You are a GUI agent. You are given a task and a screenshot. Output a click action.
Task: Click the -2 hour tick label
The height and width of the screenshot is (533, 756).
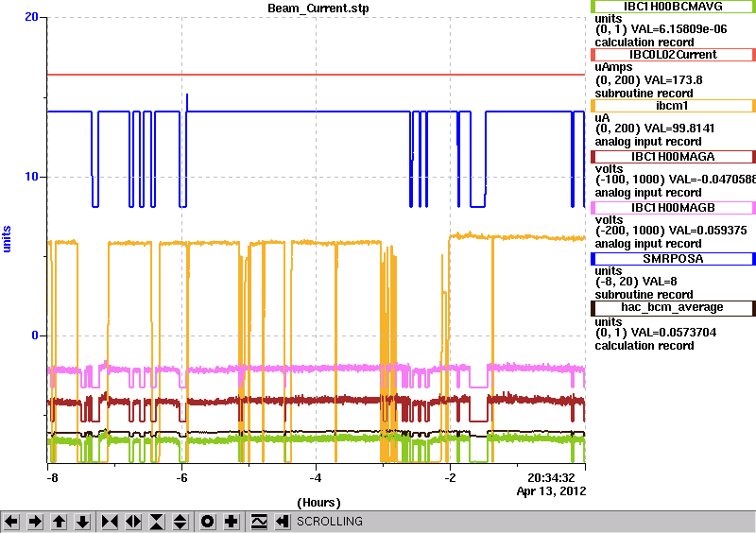pos(450,478)
